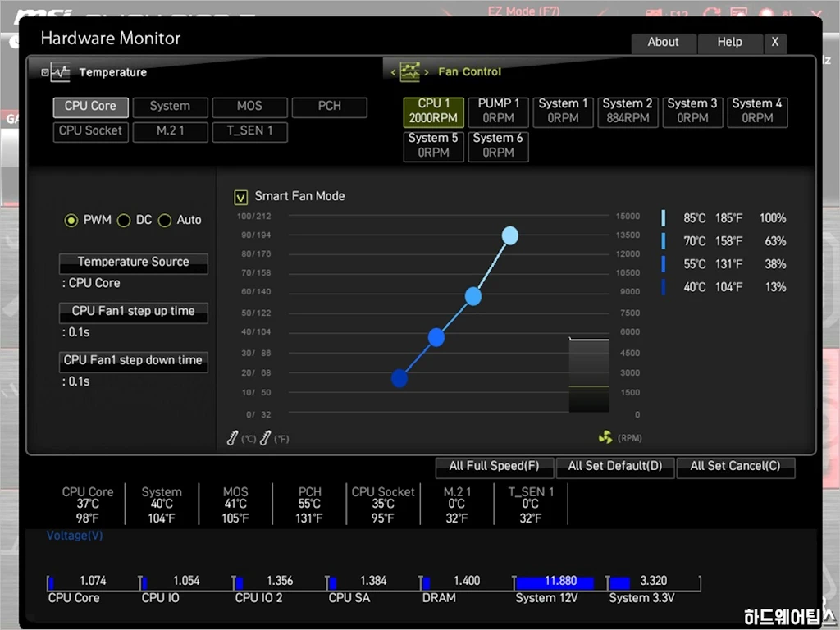Toggle the Smart Fan Mode checkbox
840x630 pixels.
240,197
